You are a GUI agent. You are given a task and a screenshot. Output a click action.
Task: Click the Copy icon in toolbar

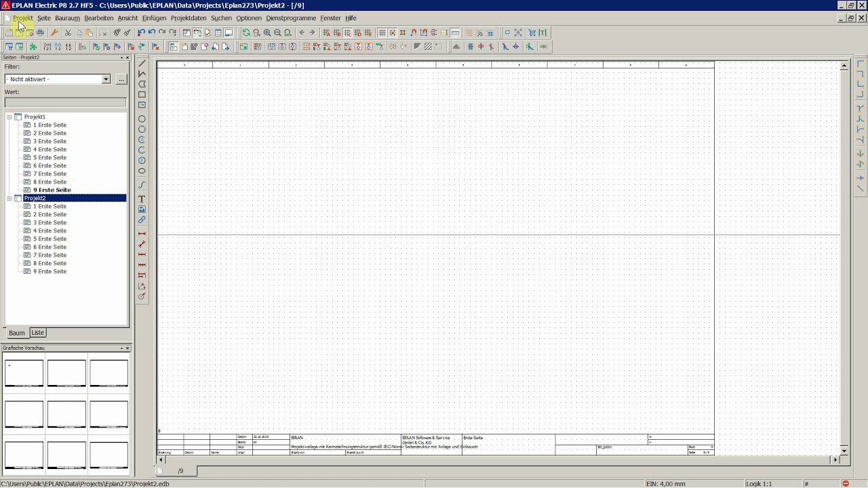(x=79, y=33)
